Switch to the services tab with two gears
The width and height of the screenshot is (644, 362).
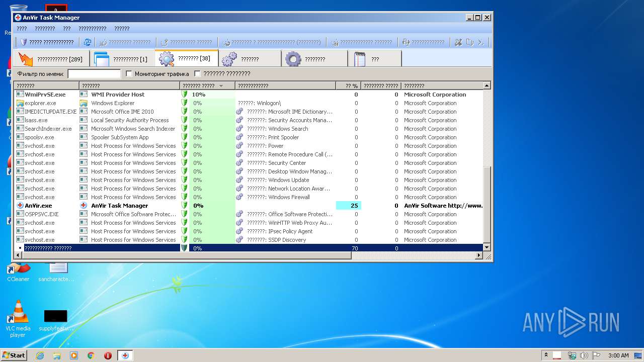pos(250,59)
